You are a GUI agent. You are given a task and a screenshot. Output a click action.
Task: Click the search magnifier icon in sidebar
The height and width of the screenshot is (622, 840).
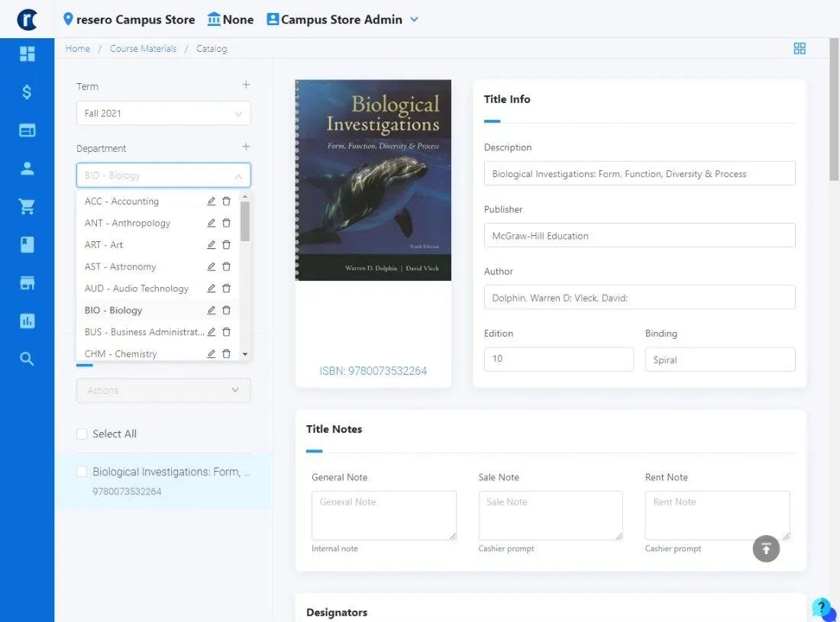click(x=25, y=359)
